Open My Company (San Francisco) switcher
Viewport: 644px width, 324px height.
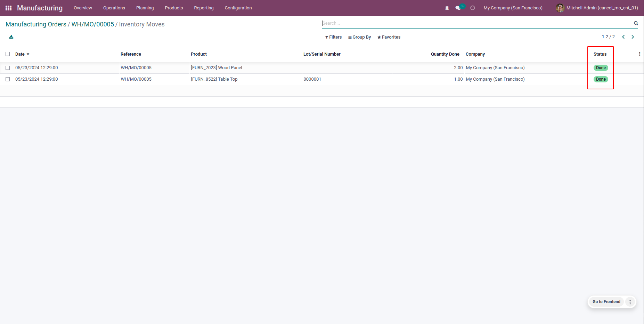[513, 8]
